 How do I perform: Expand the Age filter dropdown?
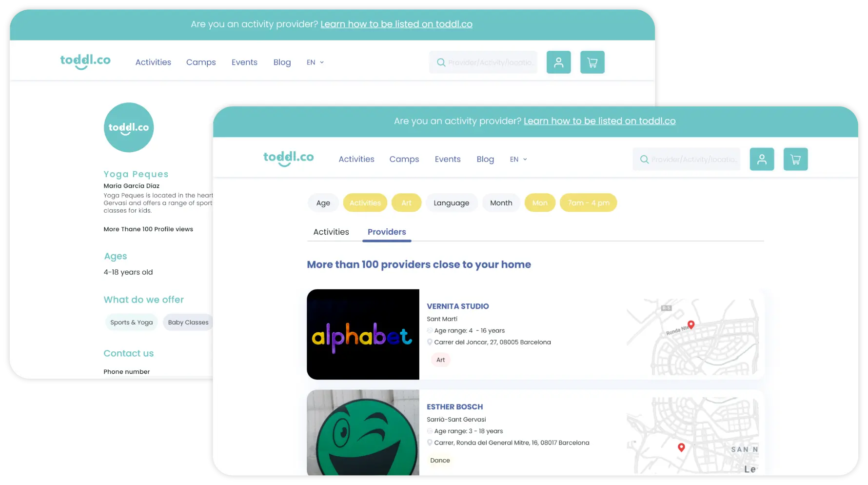(x=323, y=203)
